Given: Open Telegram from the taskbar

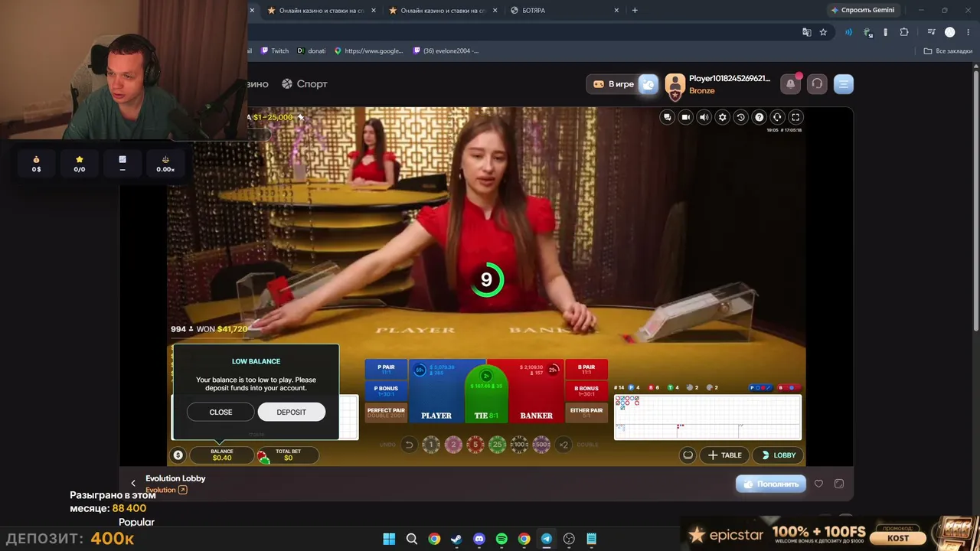Looking at the screenshot, I should coord(547,539).
